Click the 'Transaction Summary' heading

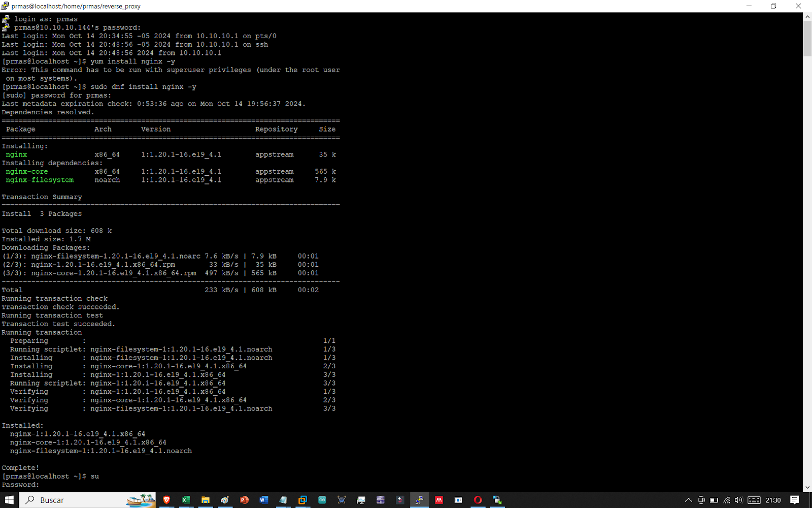coord(42,197)
